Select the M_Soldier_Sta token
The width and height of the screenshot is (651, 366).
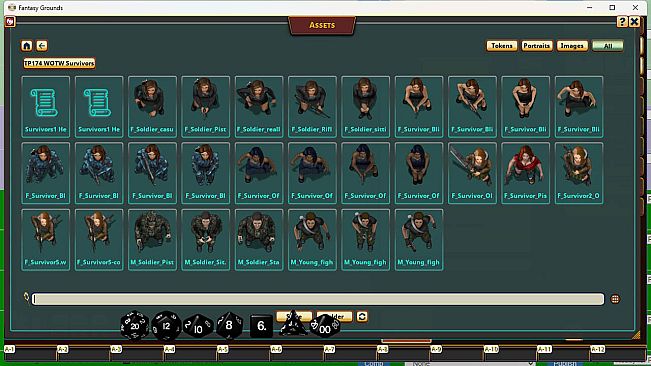coord(259,240)
